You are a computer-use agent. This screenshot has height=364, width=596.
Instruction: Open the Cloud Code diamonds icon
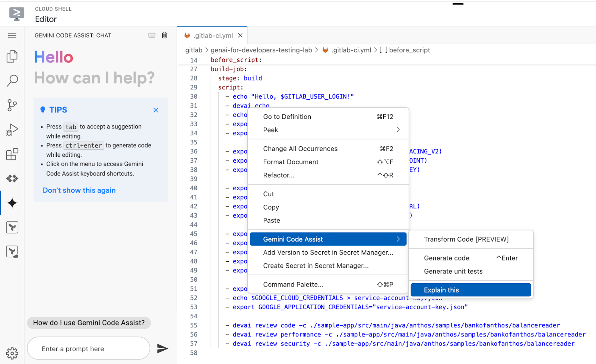(x=12, y=179)
